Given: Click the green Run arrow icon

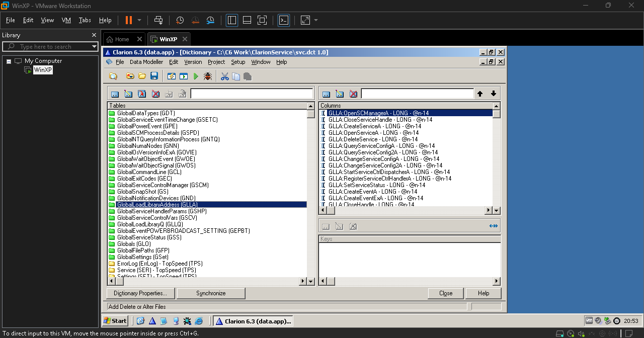Looking at the screenshot, I should [x=196, y=76].
